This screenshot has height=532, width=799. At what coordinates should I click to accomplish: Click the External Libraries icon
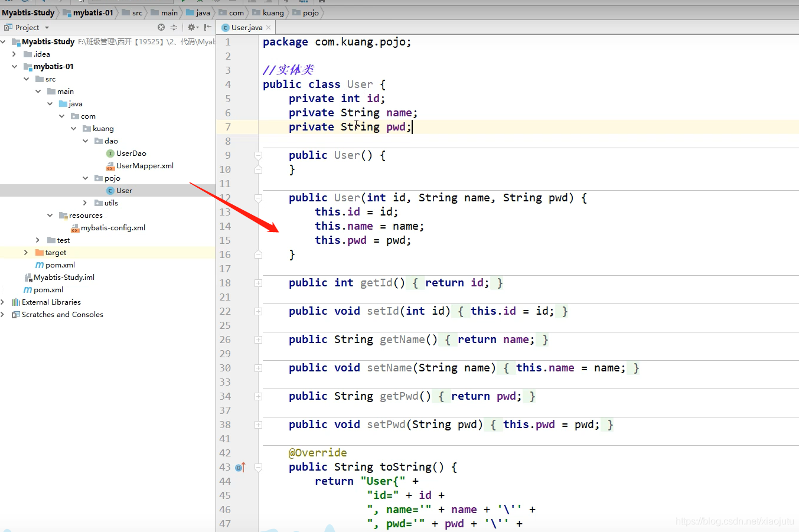tap(16, 302)
